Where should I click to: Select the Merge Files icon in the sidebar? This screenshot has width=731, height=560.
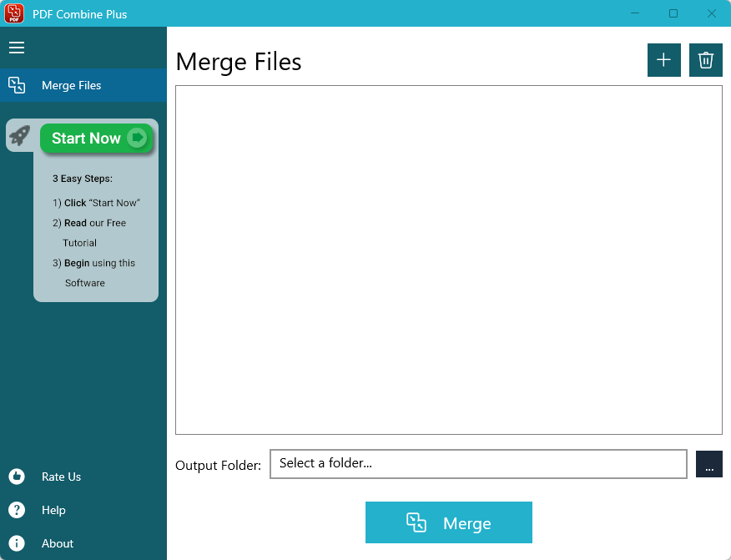[x=18, y=84]
